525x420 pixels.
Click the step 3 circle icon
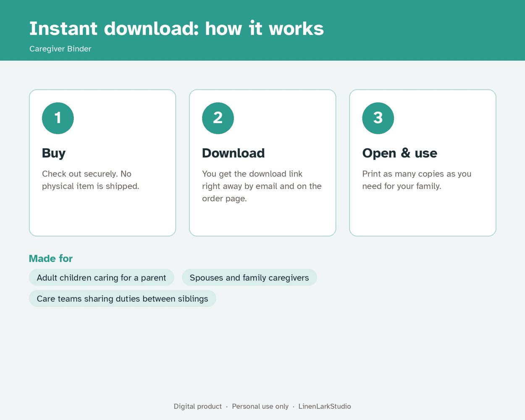point(378,118)
